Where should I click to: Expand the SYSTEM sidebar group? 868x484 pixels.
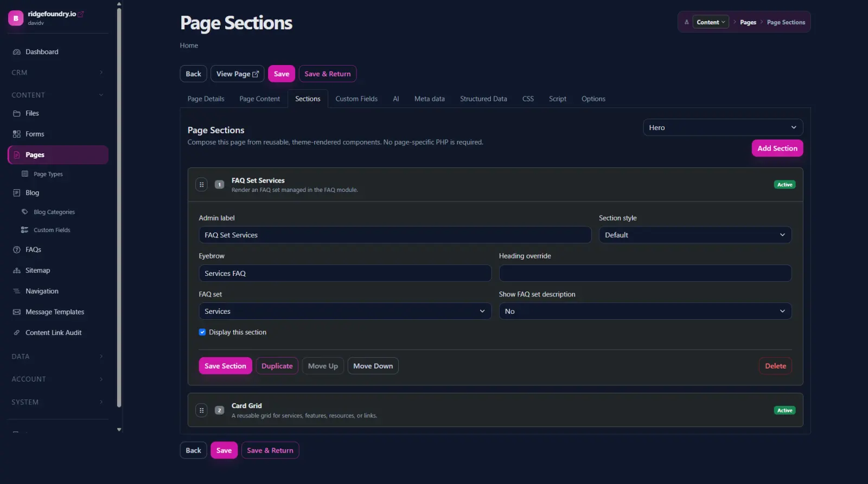(x=58, y=402)
